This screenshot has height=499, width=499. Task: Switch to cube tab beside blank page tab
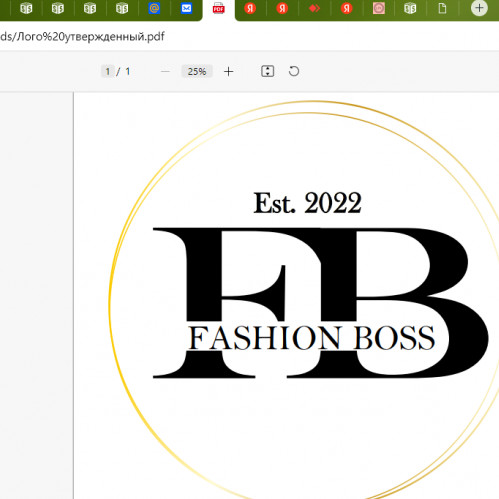[410, 8]
